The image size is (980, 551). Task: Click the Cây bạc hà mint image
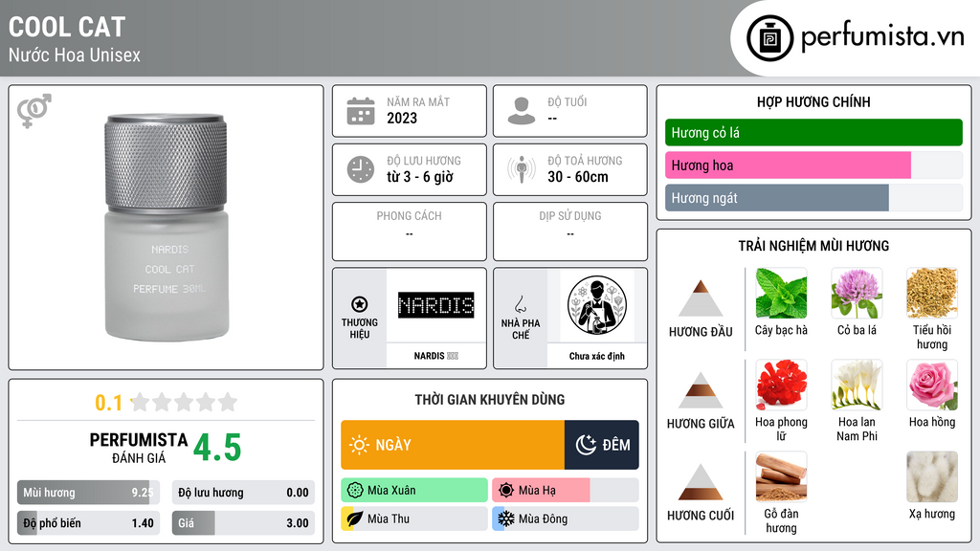click(x=781, y=294)
